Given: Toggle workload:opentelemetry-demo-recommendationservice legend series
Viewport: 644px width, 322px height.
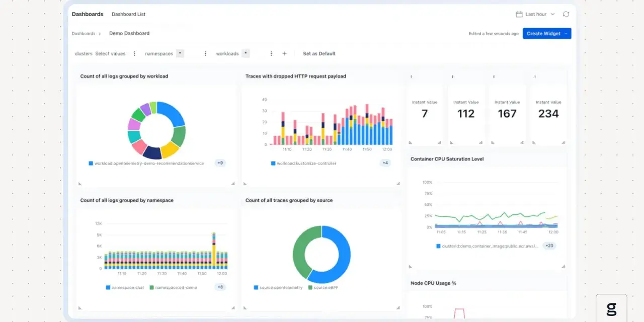Looking at the screenshot, I should tap(146, 164).
